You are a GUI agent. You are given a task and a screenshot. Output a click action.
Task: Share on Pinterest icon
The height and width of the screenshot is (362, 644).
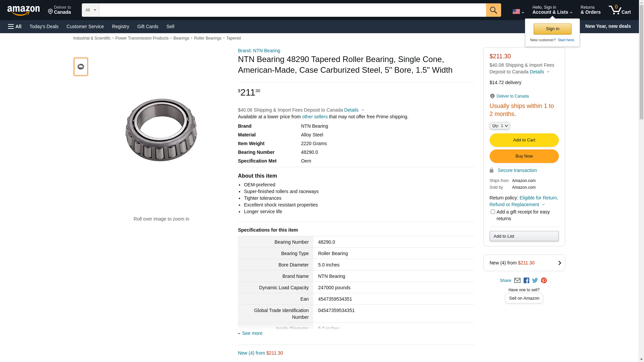[544, 281]
